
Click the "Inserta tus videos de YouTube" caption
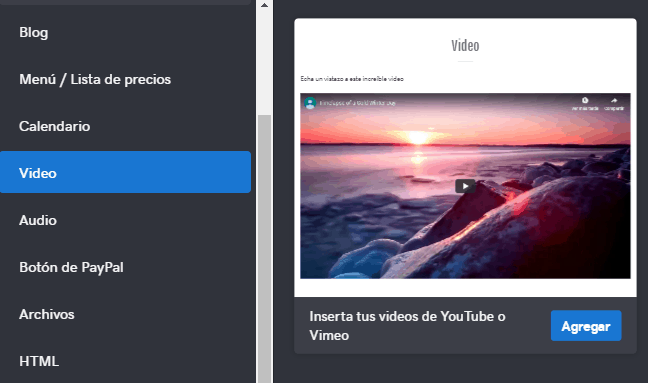pyautogui.click(x=407, y=326)
